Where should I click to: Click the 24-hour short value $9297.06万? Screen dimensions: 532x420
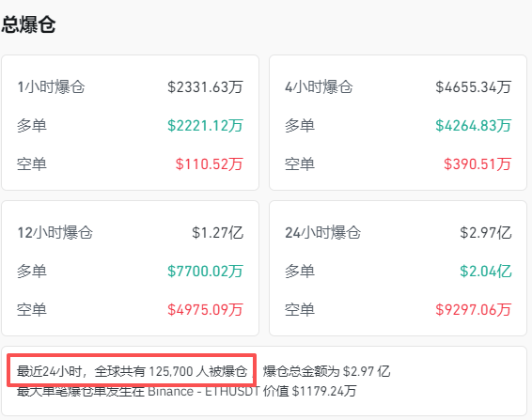474,310
